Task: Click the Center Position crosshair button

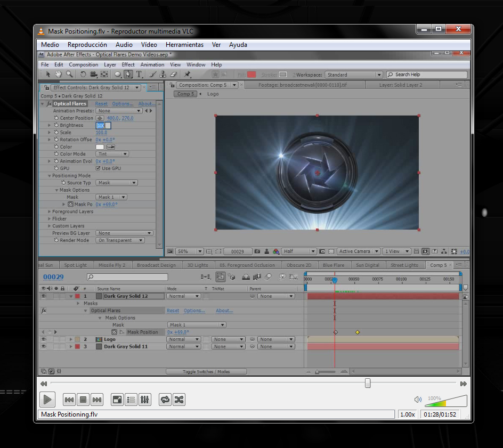Action: click(x=100, y=118)
